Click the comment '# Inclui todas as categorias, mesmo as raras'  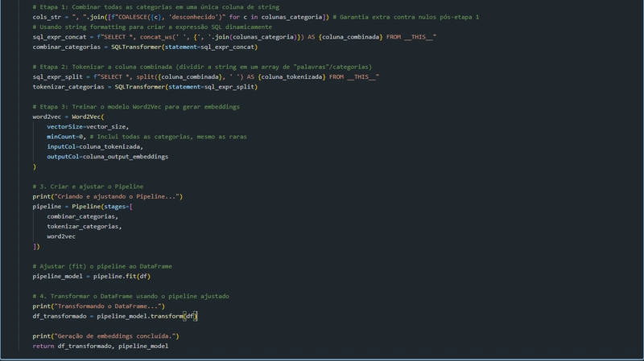pos(168,137)
